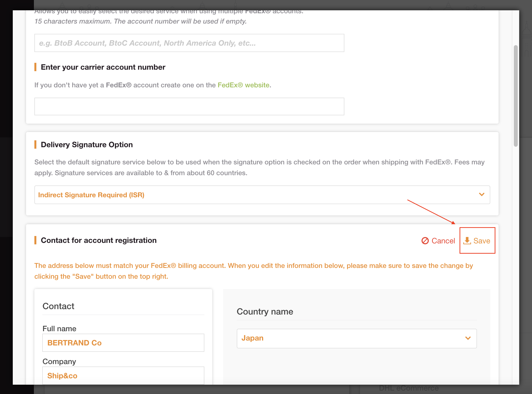Open the FedEx® website link

(x=243, y=85)
